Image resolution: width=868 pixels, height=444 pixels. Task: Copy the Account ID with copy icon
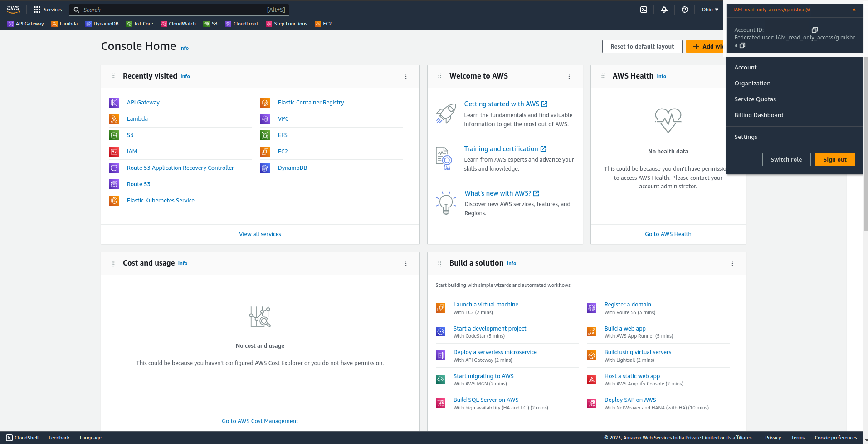tap(814, 30)
